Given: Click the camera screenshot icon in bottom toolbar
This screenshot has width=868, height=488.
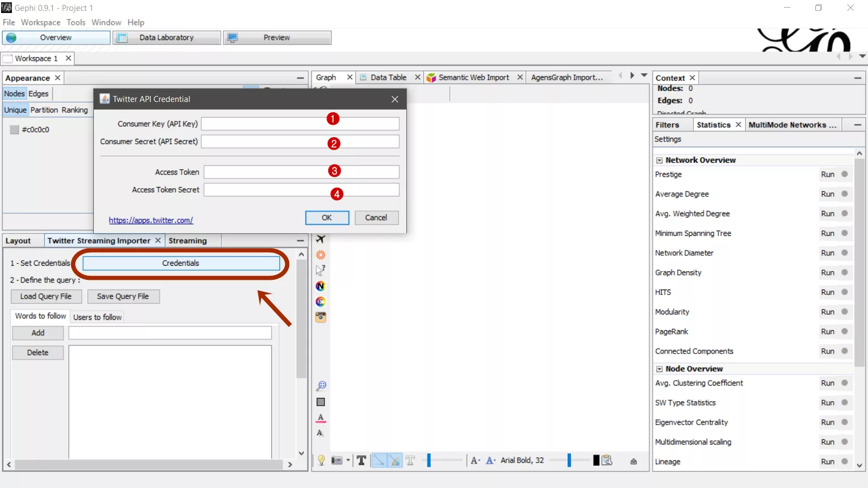Looking at the screenshot, I should point(337,460).
